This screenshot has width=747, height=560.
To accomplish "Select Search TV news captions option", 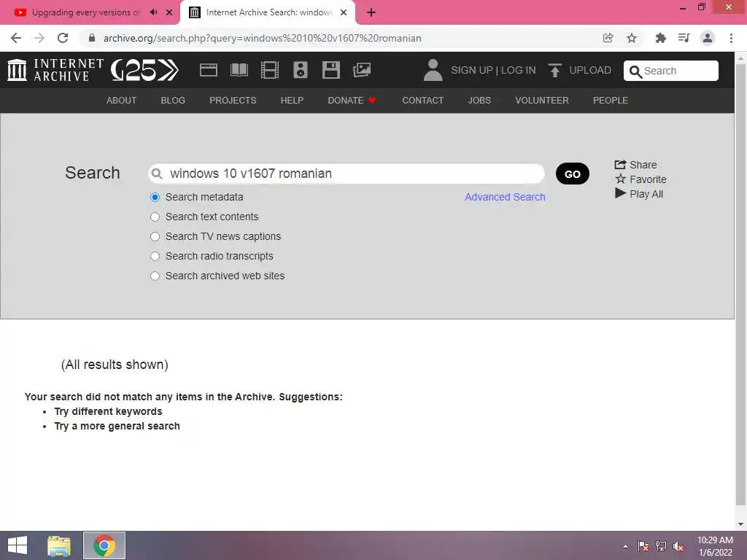I will tap(155, 237).
